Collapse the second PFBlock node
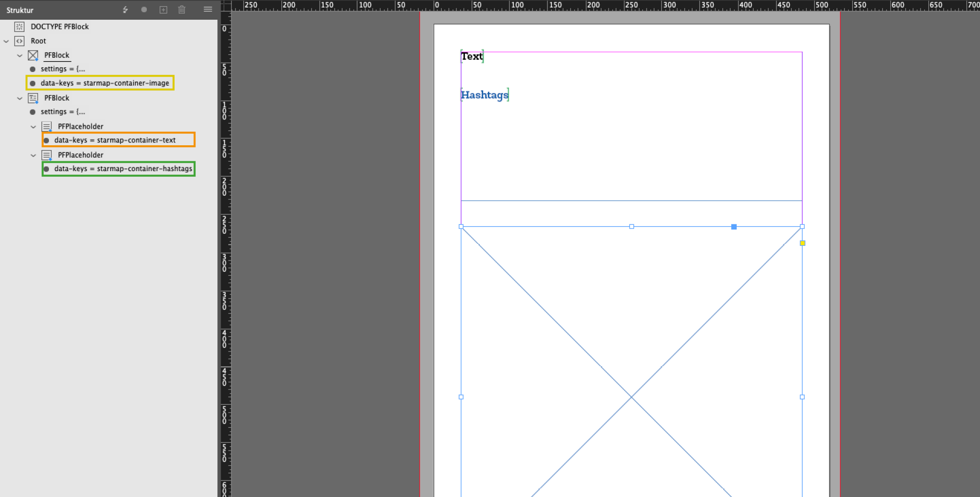 20,98
